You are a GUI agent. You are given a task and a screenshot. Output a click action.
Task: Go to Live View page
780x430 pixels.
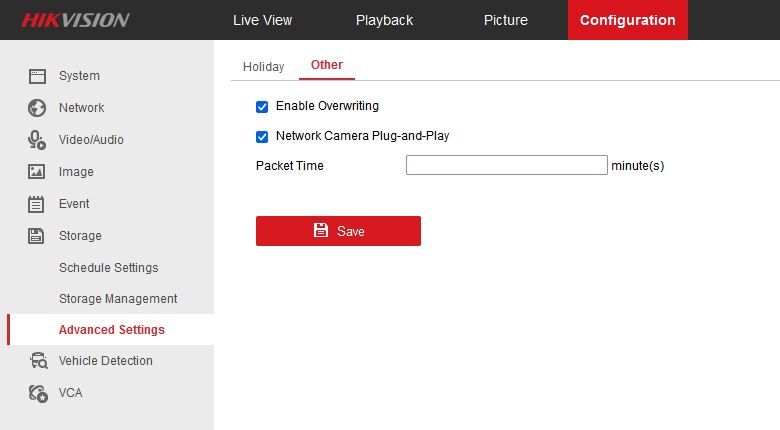[x=262, y=20]
